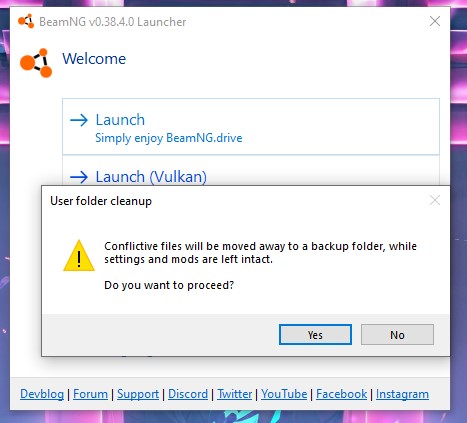Open the YouTube link

(x=284, y=394)
